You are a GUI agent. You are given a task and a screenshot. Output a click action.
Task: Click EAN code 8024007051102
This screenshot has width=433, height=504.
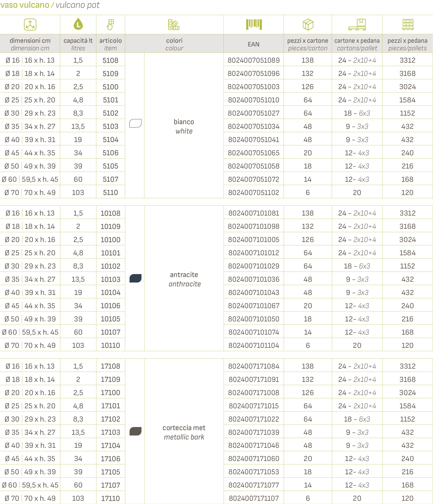point(253,193)
